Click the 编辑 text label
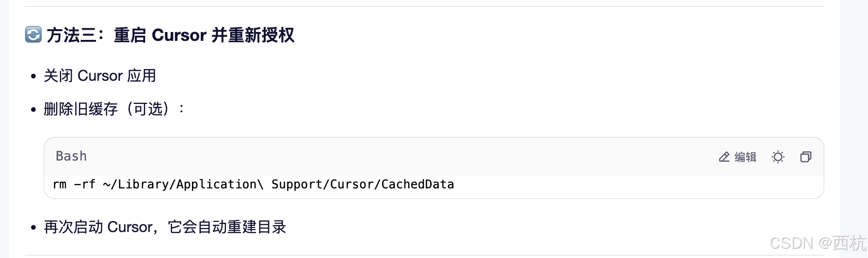The width and height of the screenshot is (868, 258). coord(746,157)
